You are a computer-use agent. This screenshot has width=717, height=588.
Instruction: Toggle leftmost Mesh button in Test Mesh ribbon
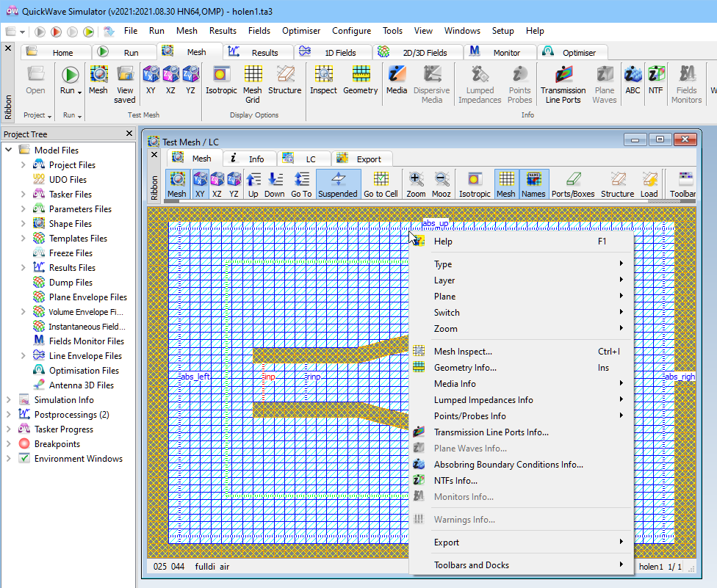point(177,184)
